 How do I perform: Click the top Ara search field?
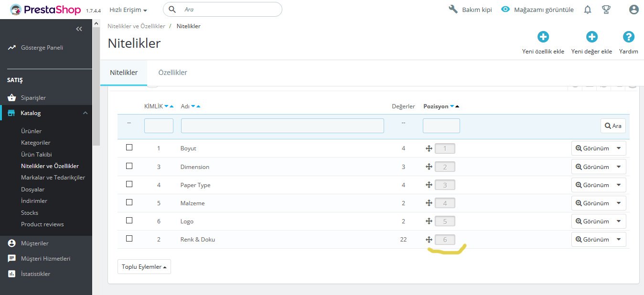[x=223, y=9]
